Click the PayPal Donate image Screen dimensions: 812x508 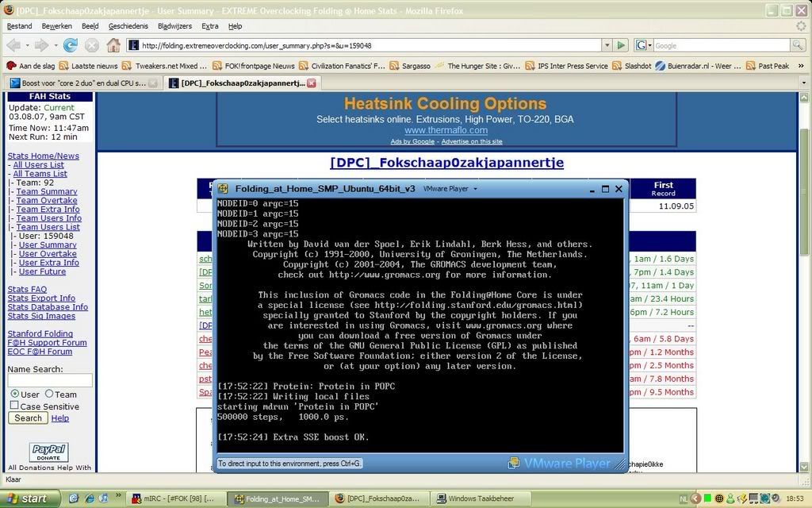point(48,452)
